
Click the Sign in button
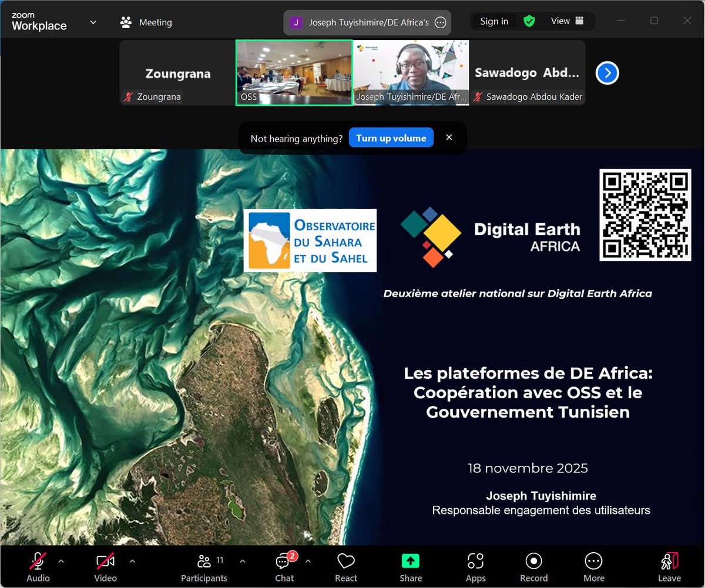pyautogui.click(x=493, y=21)
